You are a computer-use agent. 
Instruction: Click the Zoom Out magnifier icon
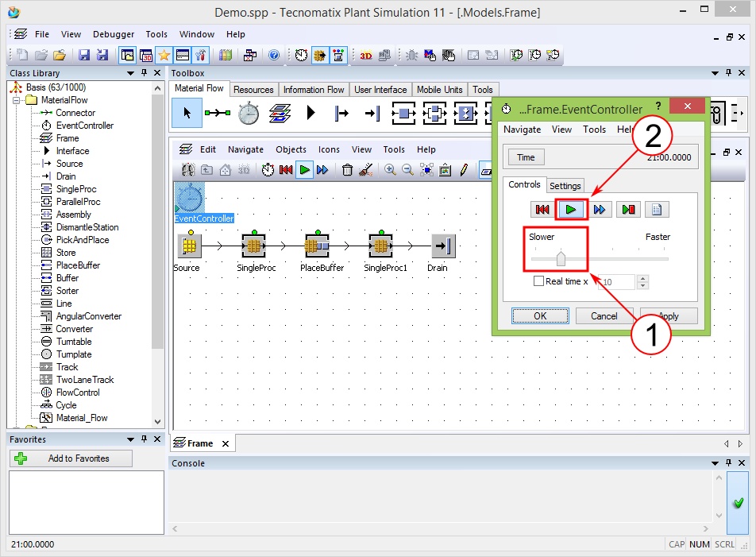coord(408,170)
